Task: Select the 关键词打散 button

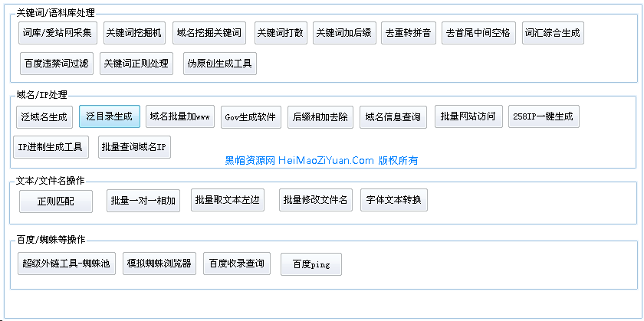Action: point(281,34)
